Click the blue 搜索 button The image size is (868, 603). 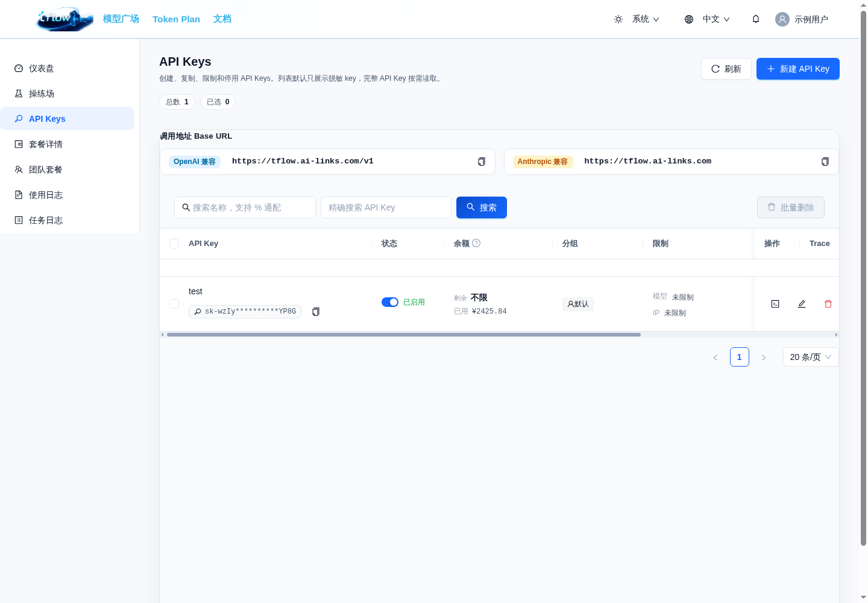click(482, 207)
